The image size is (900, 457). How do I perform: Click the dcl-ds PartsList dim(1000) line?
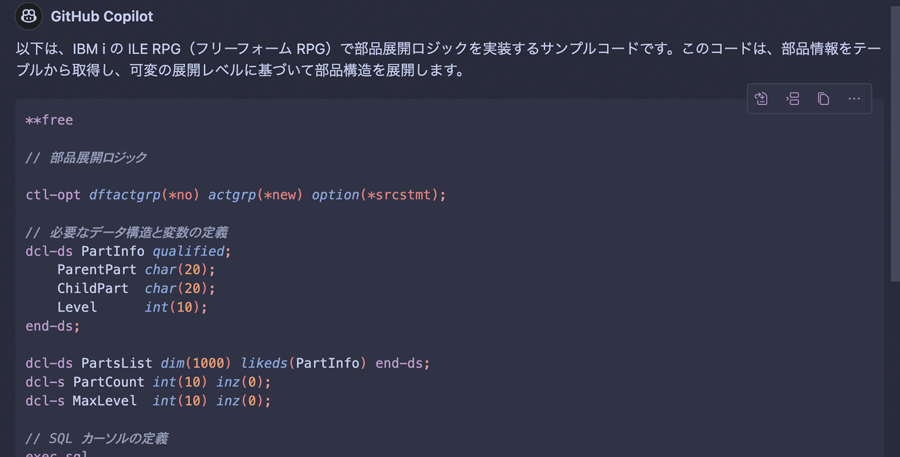pyautogui.click(x=228, y=363)
